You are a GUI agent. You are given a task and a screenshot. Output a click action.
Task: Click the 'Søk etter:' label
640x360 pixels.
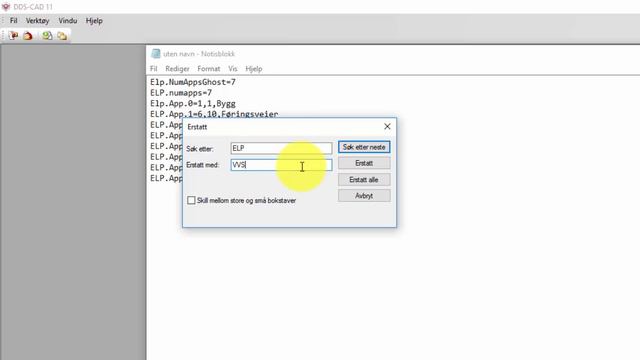[x=200, y=149]
